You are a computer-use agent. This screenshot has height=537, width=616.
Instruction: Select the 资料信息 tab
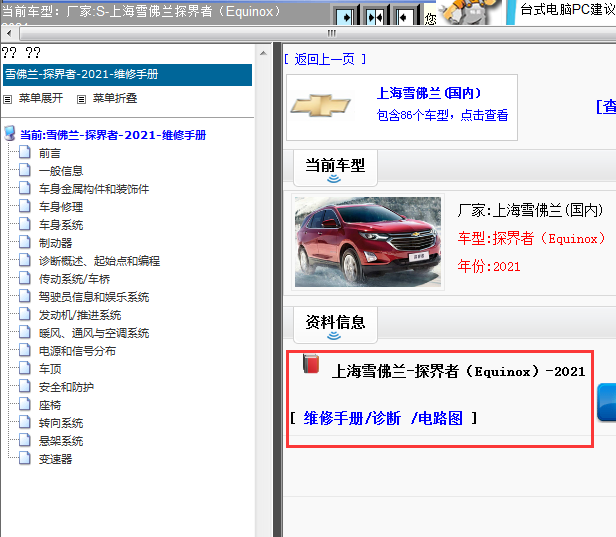click(x=335, y=324)
